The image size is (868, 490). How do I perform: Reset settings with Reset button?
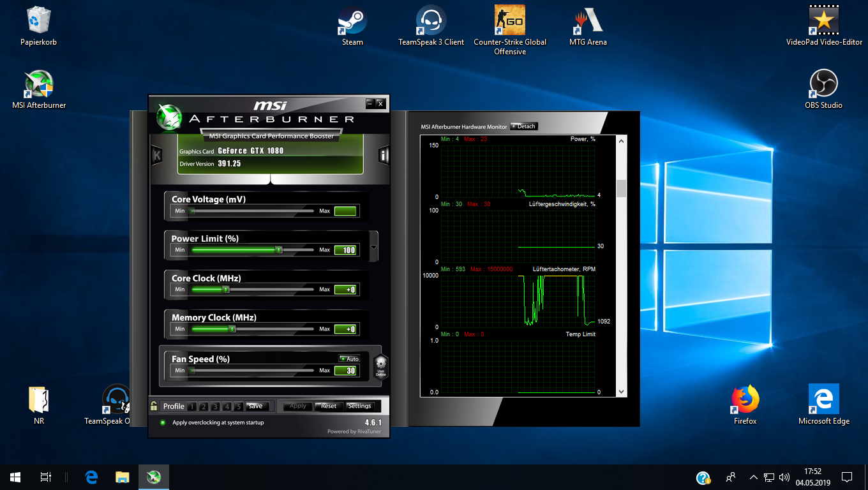[x=329, y=406]
